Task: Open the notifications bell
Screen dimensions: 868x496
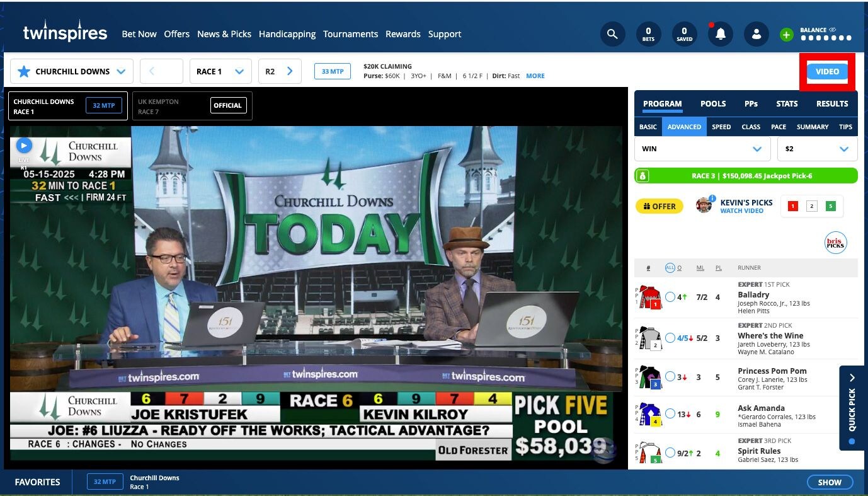Action: pos(720,34)
